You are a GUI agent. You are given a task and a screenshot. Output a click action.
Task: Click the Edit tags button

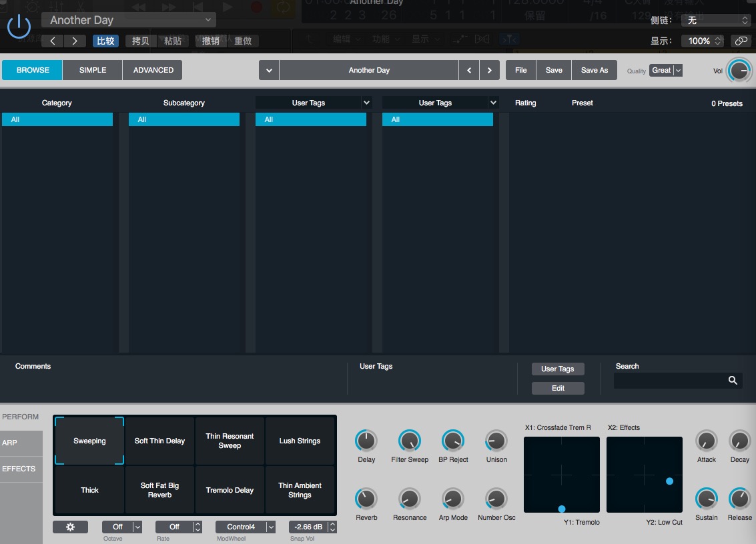click(x=558, y=388)
